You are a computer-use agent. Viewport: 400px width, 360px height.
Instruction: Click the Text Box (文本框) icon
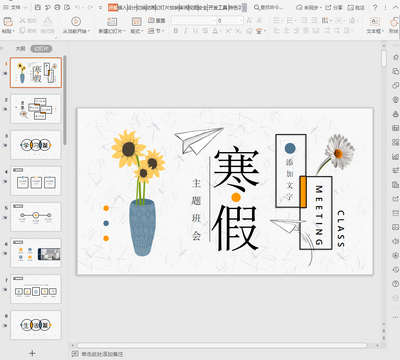[x=375, y=22]
